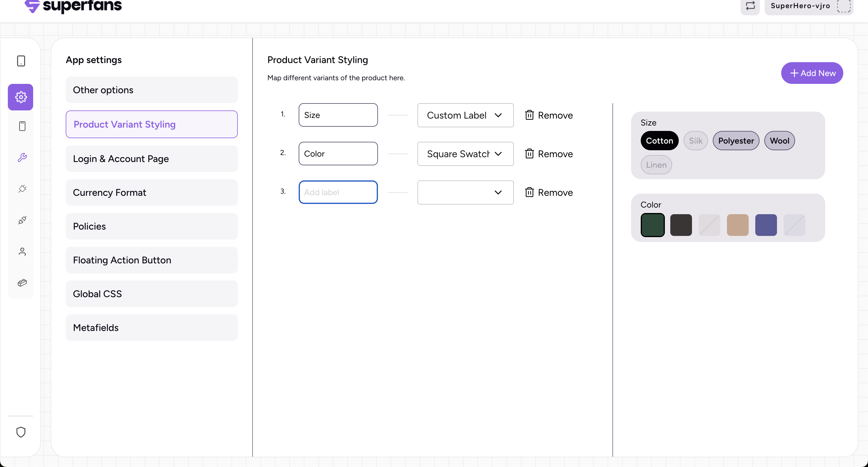The width and height of the screenshot is (868, 467).
Task: Select the Polyester variant pill
Action: point(736,141)
